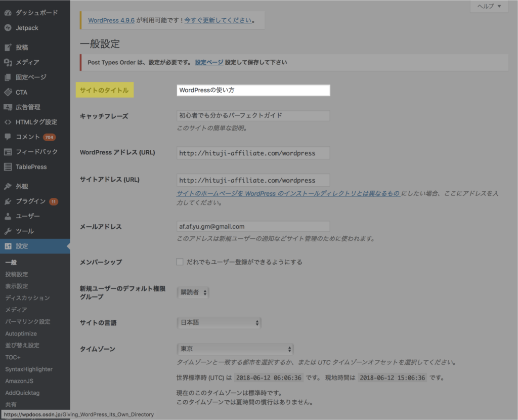Go to パーマリンク設定 submenu
This screenshot has width=518, height=420.
pyautogui.click(x=28, y=321)
